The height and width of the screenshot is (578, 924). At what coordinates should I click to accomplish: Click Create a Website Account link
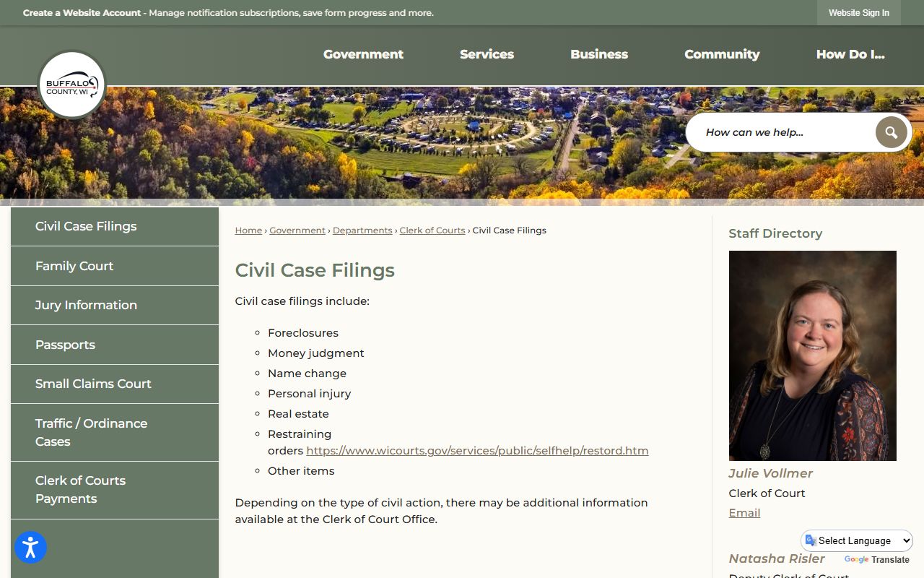click(82, 13)
